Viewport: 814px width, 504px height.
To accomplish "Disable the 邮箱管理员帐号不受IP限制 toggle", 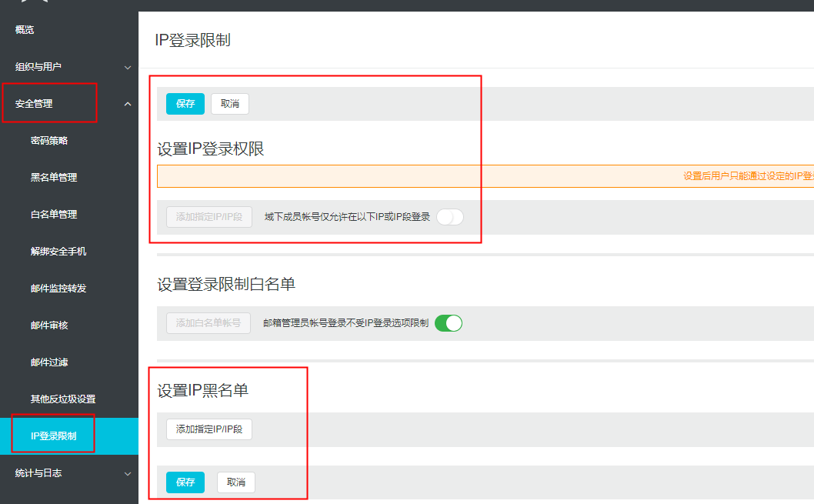I will [449, 323].
